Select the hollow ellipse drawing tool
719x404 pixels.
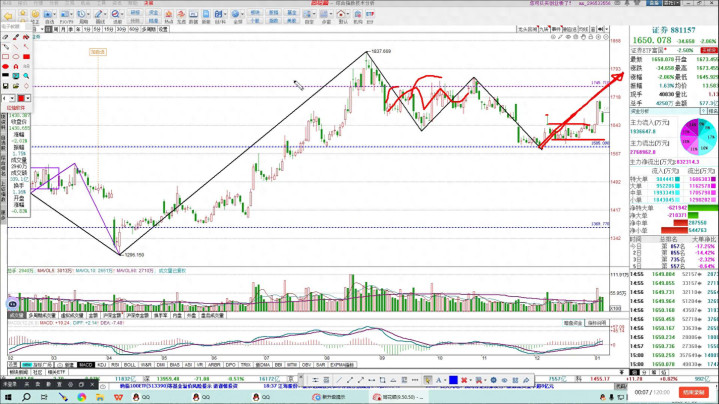(x=16, y=57)
